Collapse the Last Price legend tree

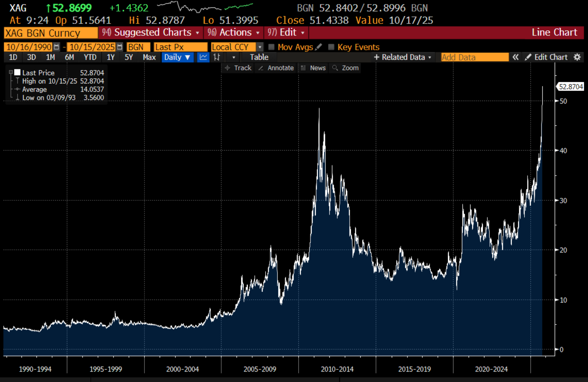click(x=11, y=72)
